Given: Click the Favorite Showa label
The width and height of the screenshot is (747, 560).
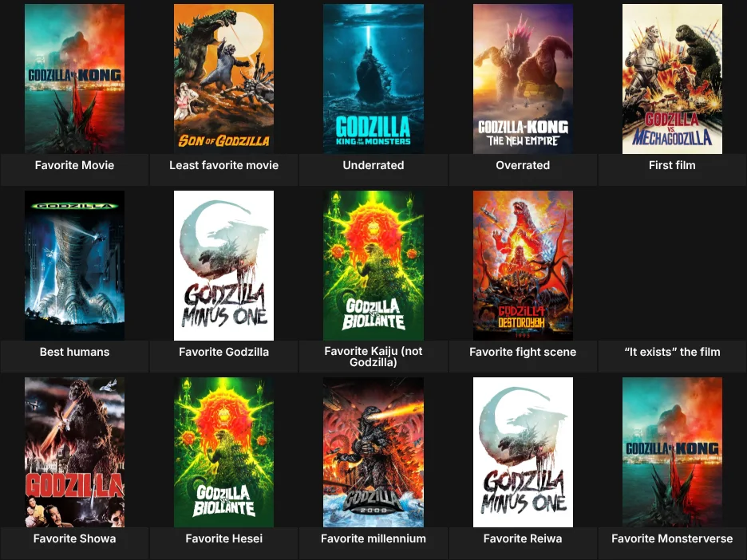Looking at the screenshot, I should [x=74, y=538].
